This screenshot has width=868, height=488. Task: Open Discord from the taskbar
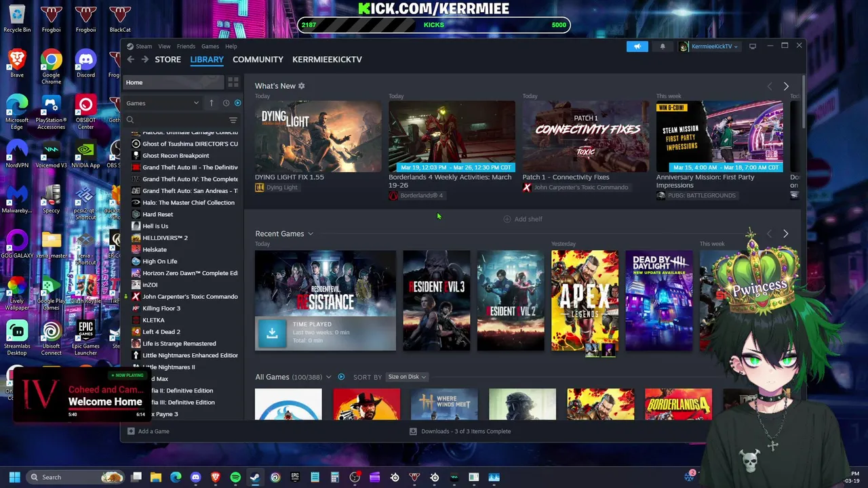[196, 477]
